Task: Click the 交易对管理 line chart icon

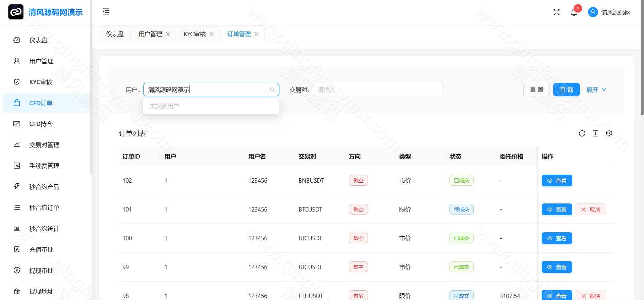Action: pyautogui.click(x=17, y=145)
